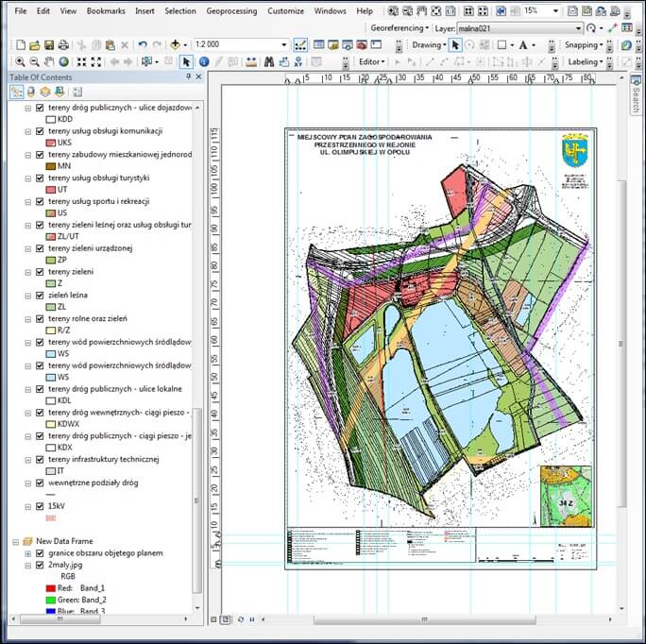Select the Select Elements arrow in the Tools toolbar
Image resolution: width=646 pixels, height=644 pixels.
pyautogui.click(x=186, y=61)
